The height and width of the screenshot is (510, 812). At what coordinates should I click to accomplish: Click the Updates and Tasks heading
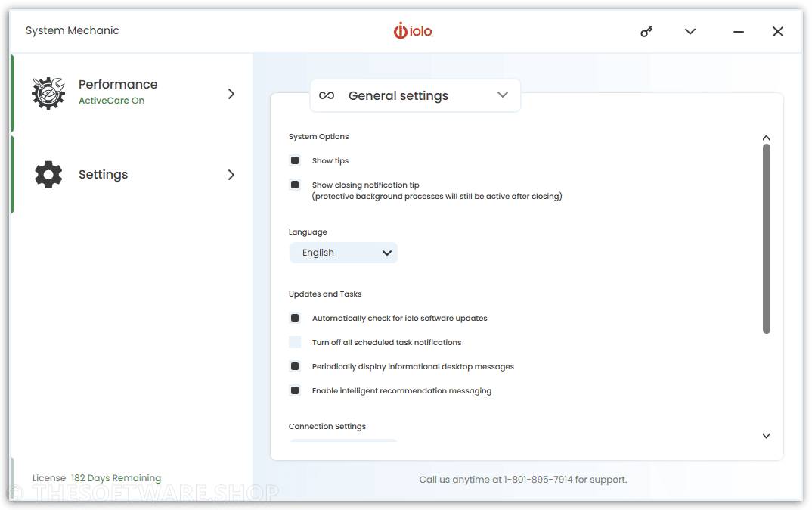point(324,294)
